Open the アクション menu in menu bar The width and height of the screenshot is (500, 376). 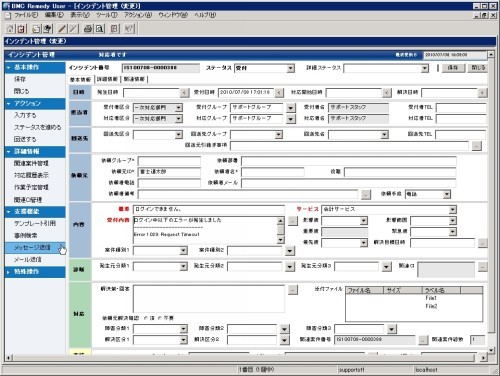tap(138, 15)
